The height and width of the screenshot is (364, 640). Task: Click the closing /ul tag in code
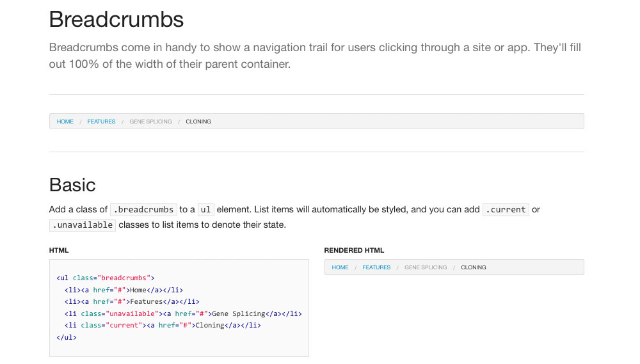coord(67,337)
